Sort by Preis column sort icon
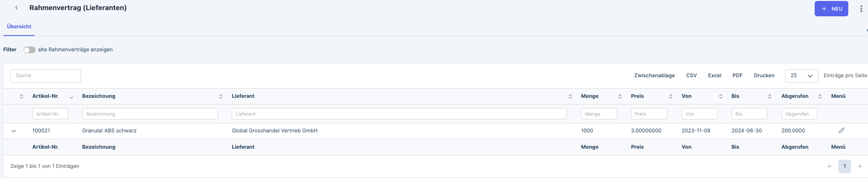The height and width of the screenshot is (178, 868). pos(670,96)
